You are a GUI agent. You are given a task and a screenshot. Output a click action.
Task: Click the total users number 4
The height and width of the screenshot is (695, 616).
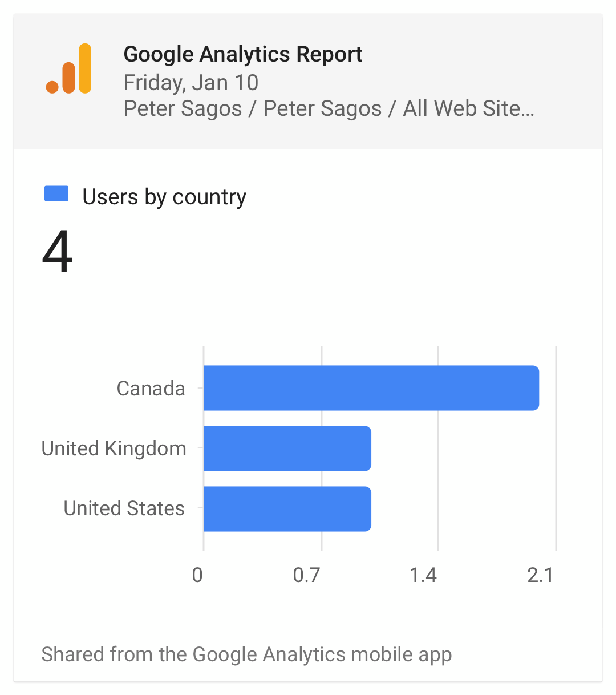[x=58, y=252]
